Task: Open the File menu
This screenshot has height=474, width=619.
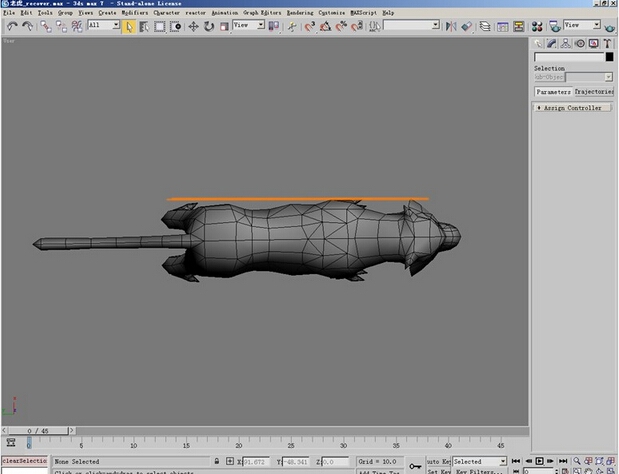Action: (9, 13)
